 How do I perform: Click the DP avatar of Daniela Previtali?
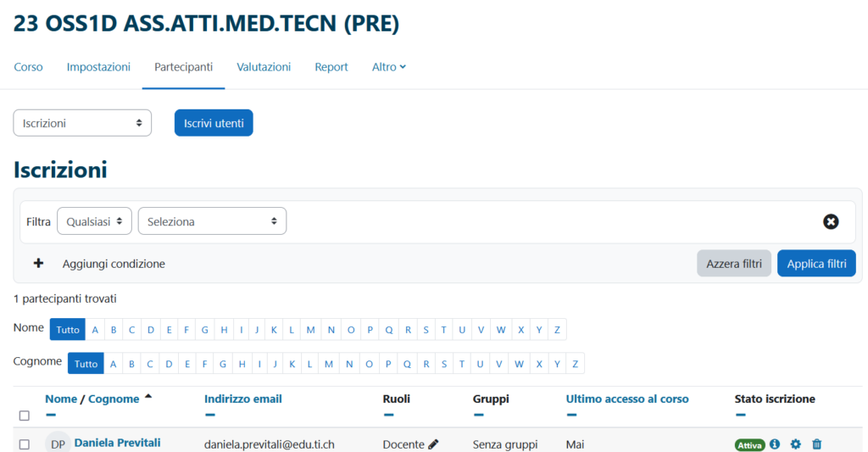pyautogui.click(x=58, y=444)
